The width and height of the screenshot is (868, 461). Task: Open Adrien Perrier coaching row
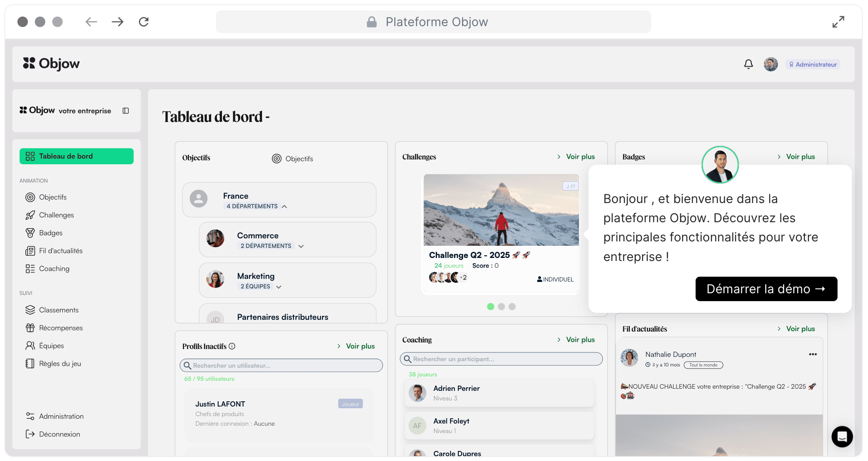click(x=499, y=393)
